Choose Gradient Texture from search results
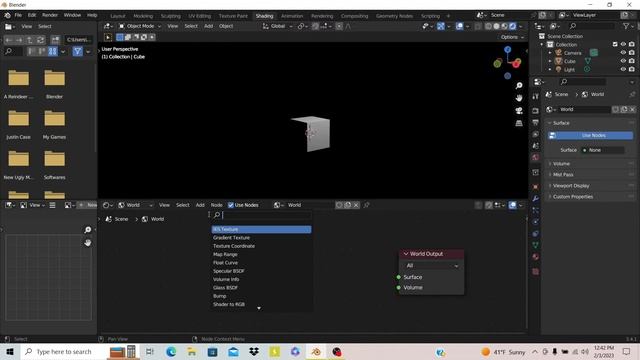Viewport: 640px width, 360px height. pyautogui.click(x=261, y=238)
